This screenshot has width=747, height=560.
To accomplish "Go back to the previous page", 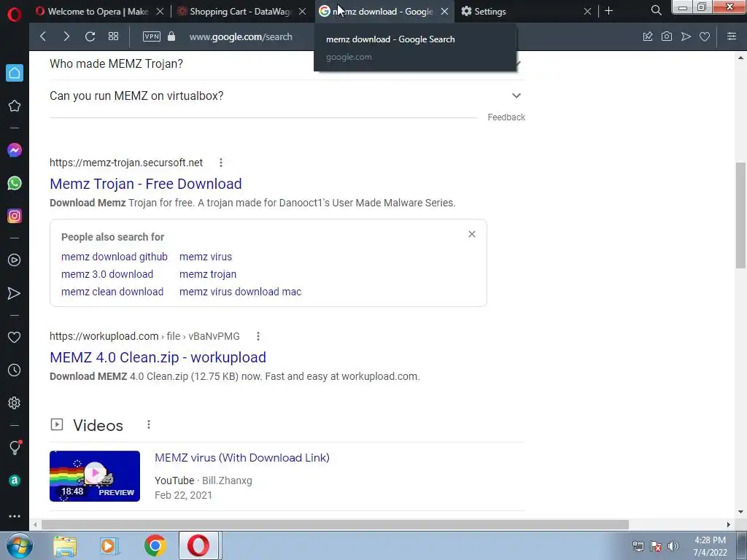I will point(43,36).
